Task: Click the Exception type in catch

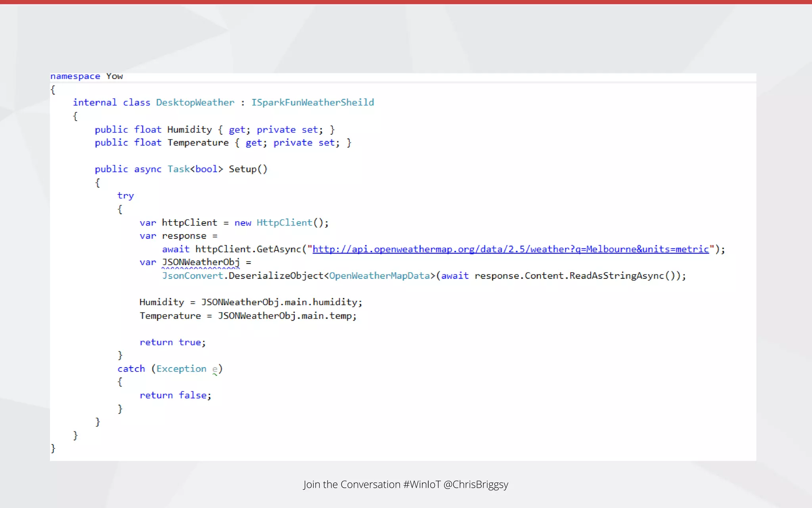Action: pyautogui.click(x=181, y=369)
